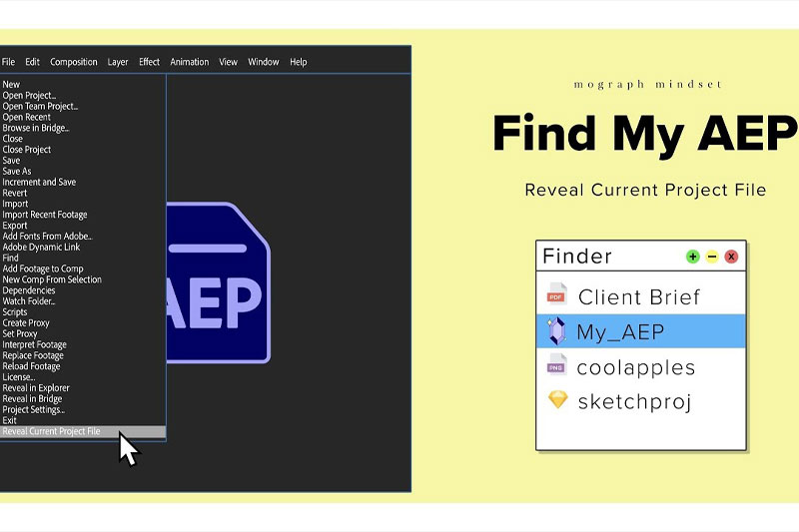Select the coolapples file name
799x532 pixels.
(x=636, y=367)
